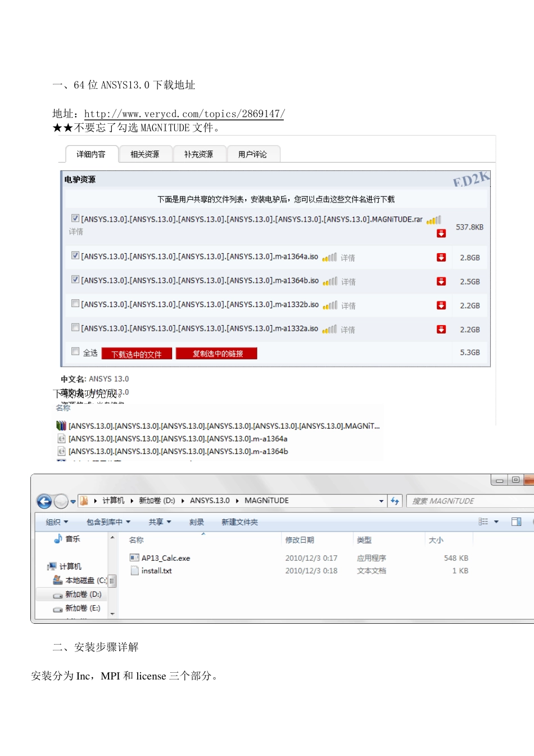Click the red download icon for m-a1332a.iso
534x756 pixels.
point(441,329)
